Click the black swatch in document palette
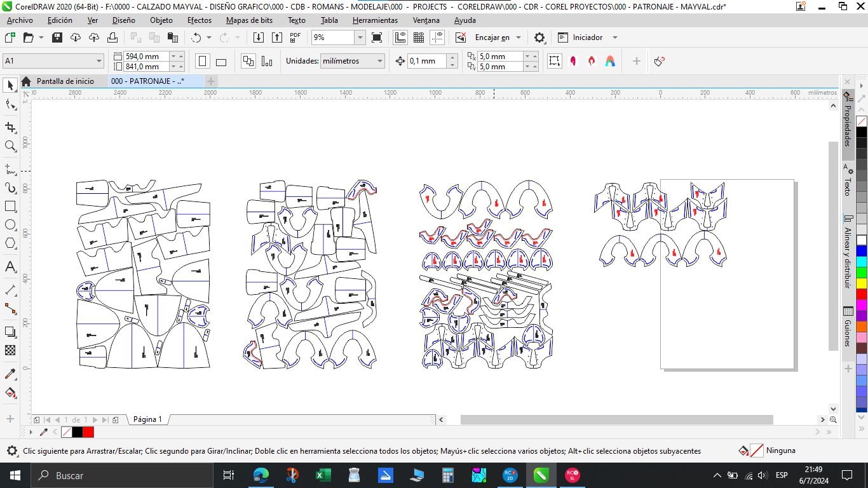 77,432
